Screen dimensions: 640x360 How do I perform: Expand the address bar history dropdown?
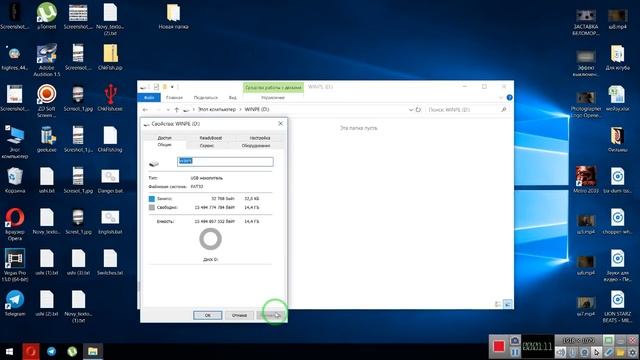point(411,110)
